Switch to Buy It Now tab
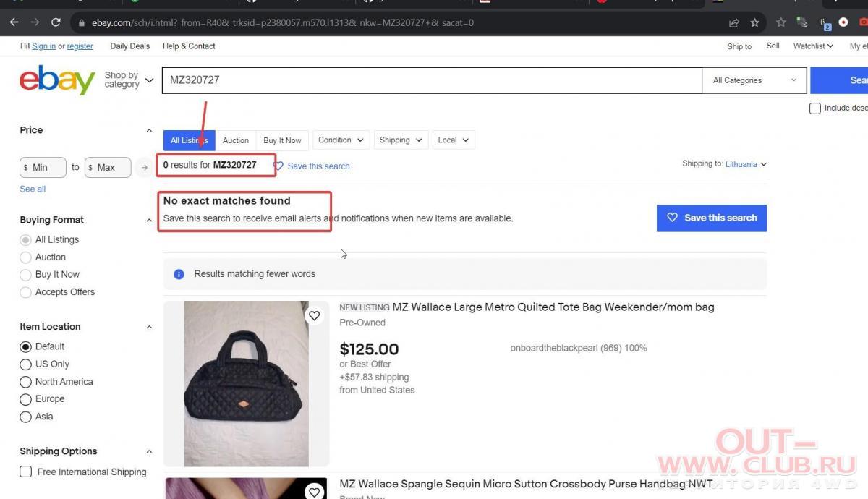Screen dimensions: 868x499 pos(282,140)
